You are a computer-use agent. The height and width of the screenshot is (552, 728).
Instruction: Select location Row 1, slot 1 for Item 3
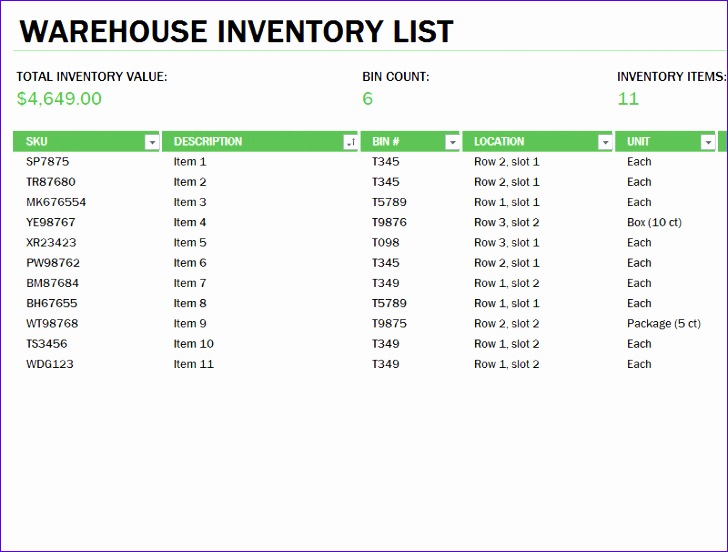coord(507,202)
